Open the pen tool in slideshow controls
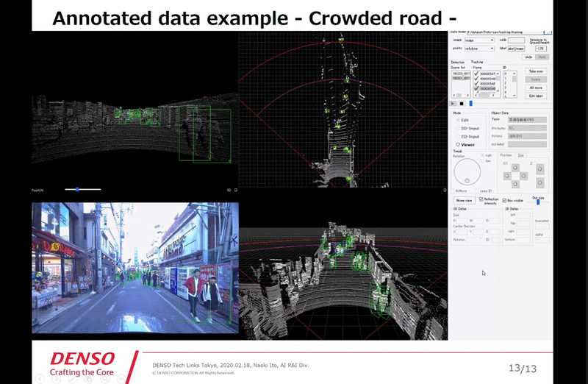This screenshot has width=588, height=384. point(72,379)
